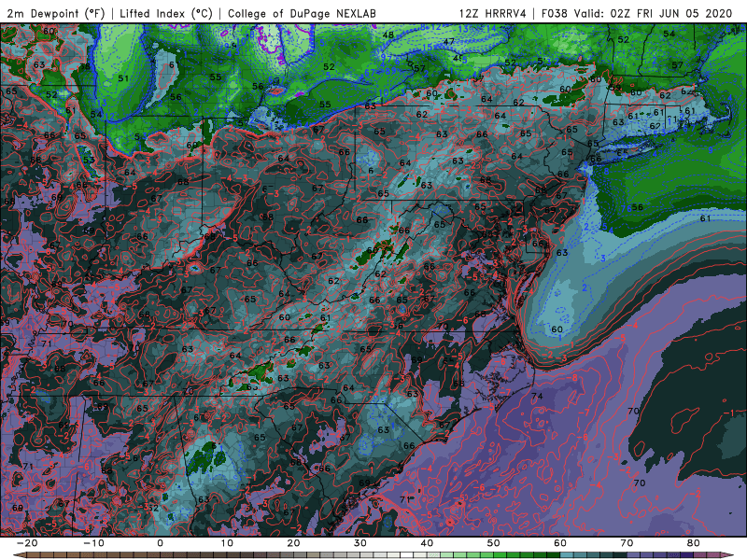The image size is (747, 560).
Task: Click the '74' dewpoint value off the Carolina coast
Action: (537, 396)
